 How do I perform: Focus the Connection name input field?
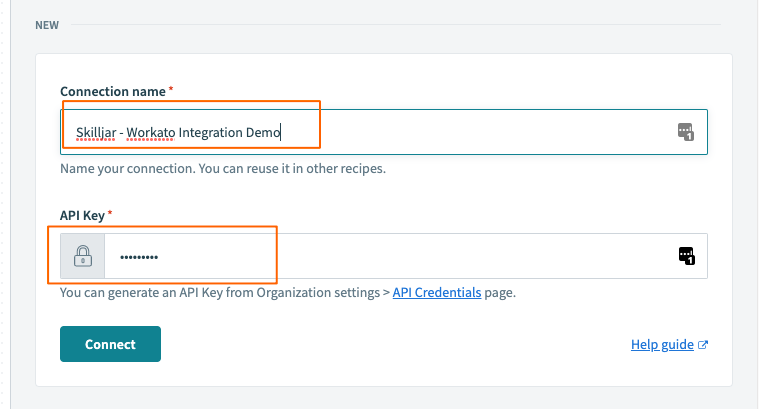coord(480,132)
